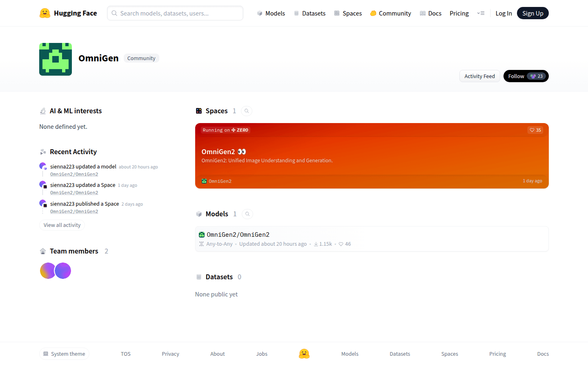Click the Hugging Face logo icon
Screen dimensions: 588x368
tap(45, 13)
